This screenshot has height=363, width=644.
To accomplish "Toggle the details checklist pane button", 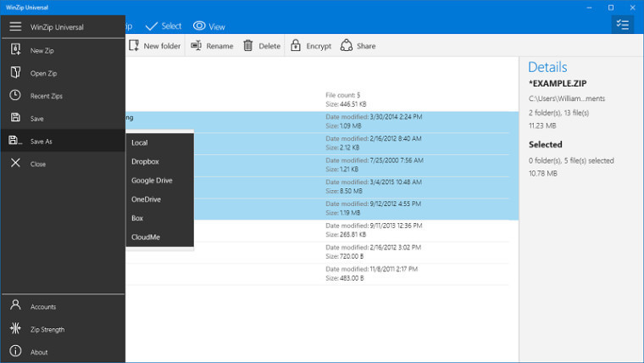I will click(x=622, y=25).
